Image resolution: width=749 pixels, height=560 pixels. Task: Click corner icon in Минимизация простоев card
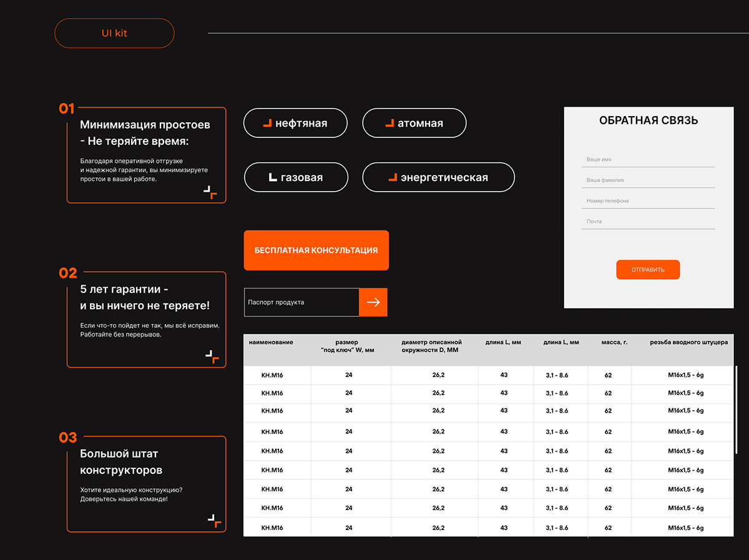(210, 192)
